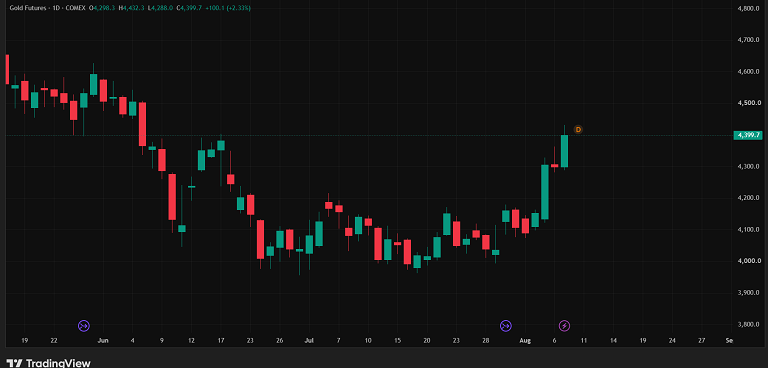Open the purple lightning event icon
This screenshot has width=768, height=368.
tap(565, 325)
